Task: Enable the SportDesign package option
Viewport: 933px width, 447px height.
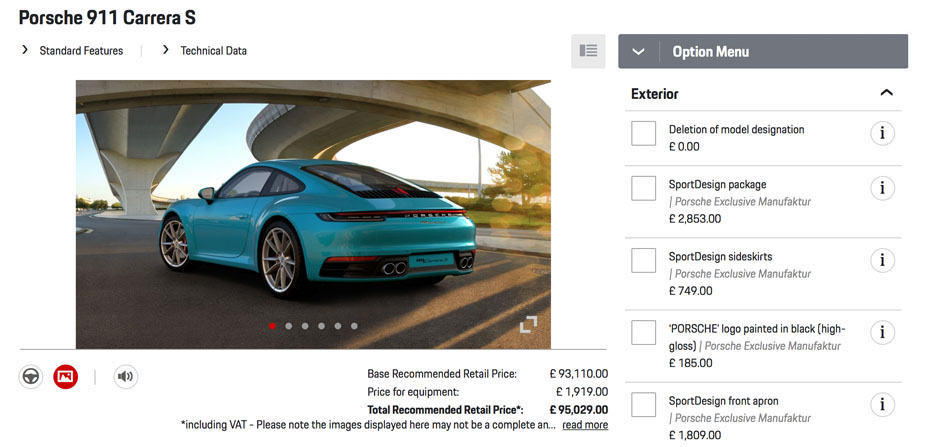Action: (x=643, y=188)
